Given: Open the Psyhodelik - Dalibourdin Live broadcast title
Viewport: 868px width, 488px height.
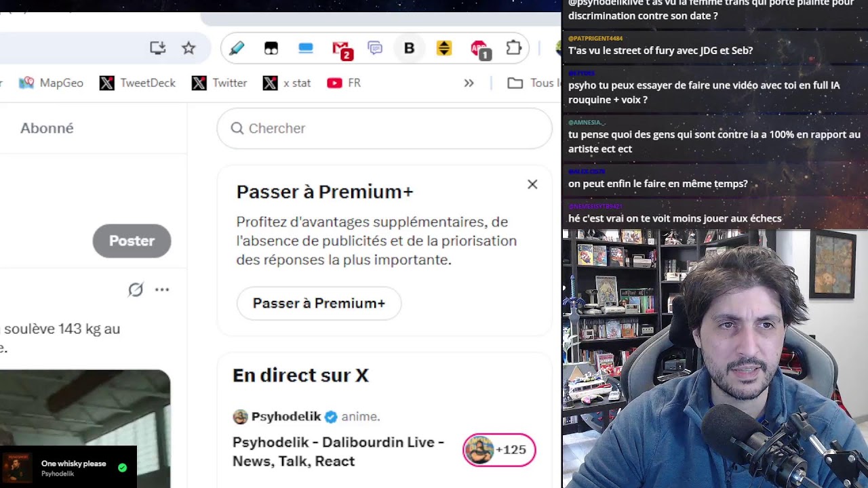Looking at the screenshot, I should [x=338, y=451].
